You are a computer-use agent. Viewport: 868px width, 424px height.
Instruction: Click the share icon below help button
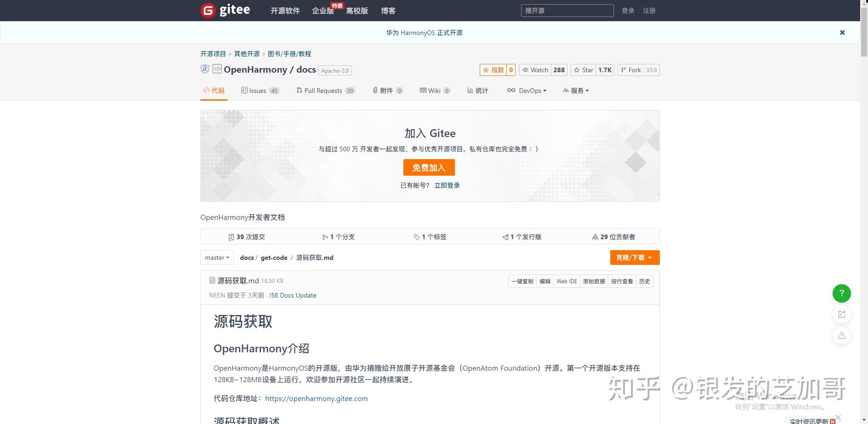pyautogui.click(x=841, y=315)
